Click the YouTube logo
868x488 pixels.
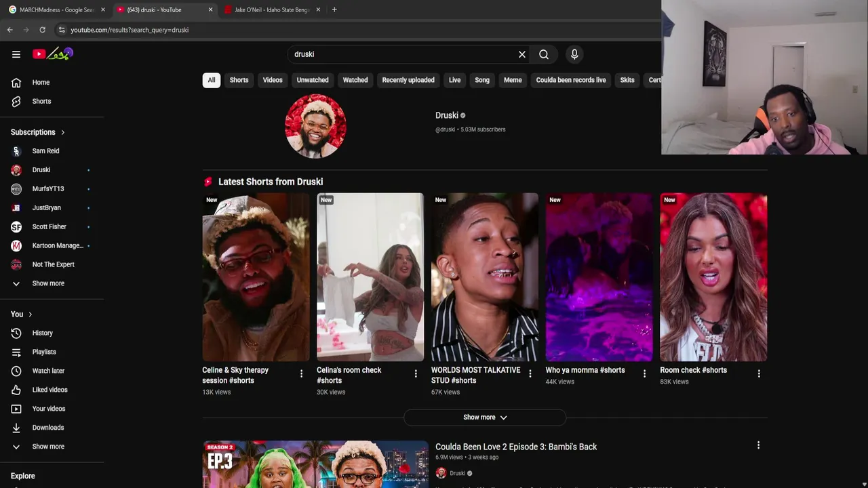click(53, 54)
